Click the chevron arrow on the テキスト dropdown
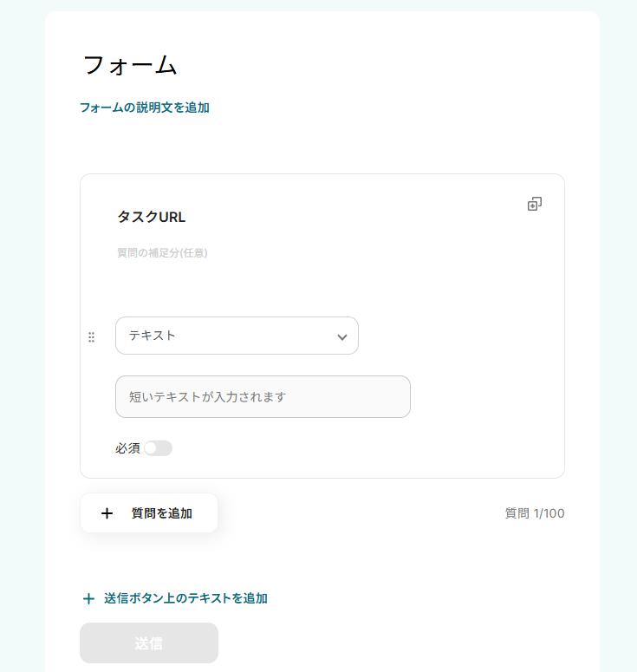 [342, 336]
